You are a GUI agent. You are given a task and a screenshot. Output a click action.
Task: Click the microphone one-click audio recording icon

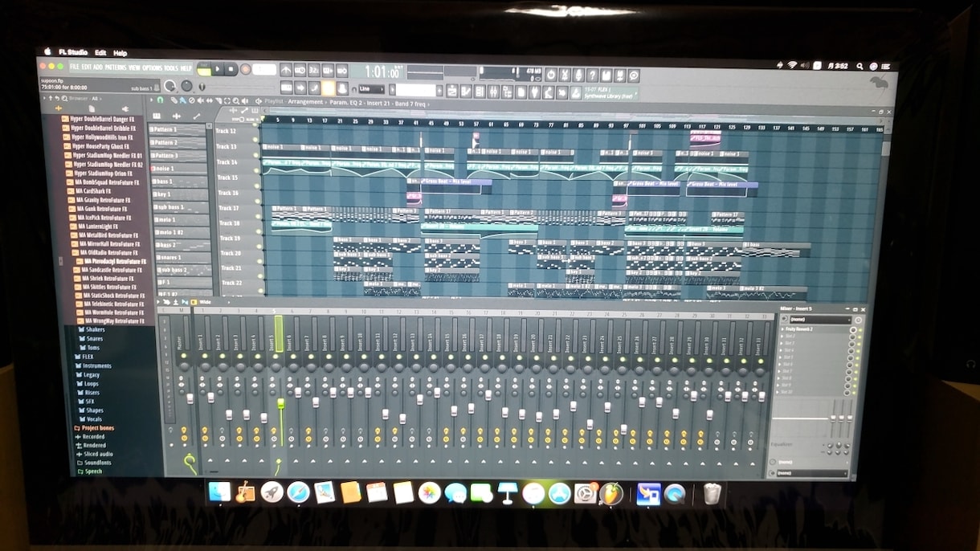pyautogui.click(x=578, y=75)
